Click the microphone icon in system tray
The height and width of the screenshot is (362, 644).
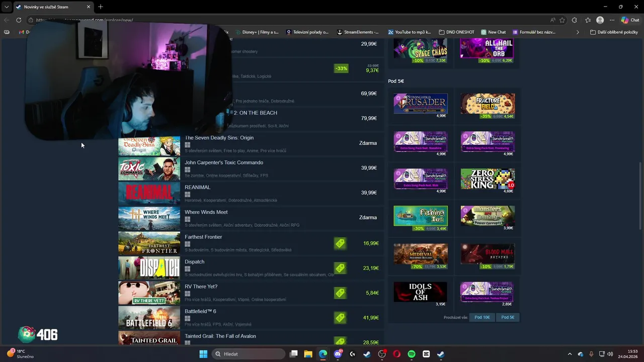591,354
